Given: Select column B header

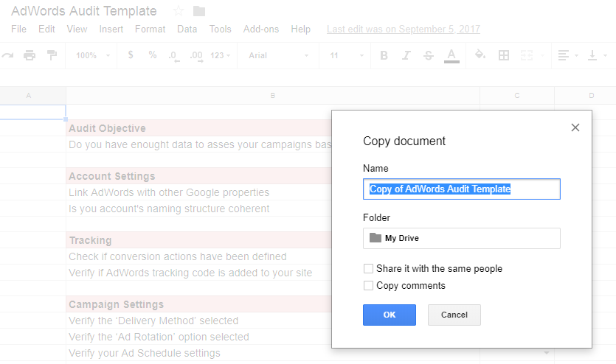Looking at the screenshot, I should (273, 95).
